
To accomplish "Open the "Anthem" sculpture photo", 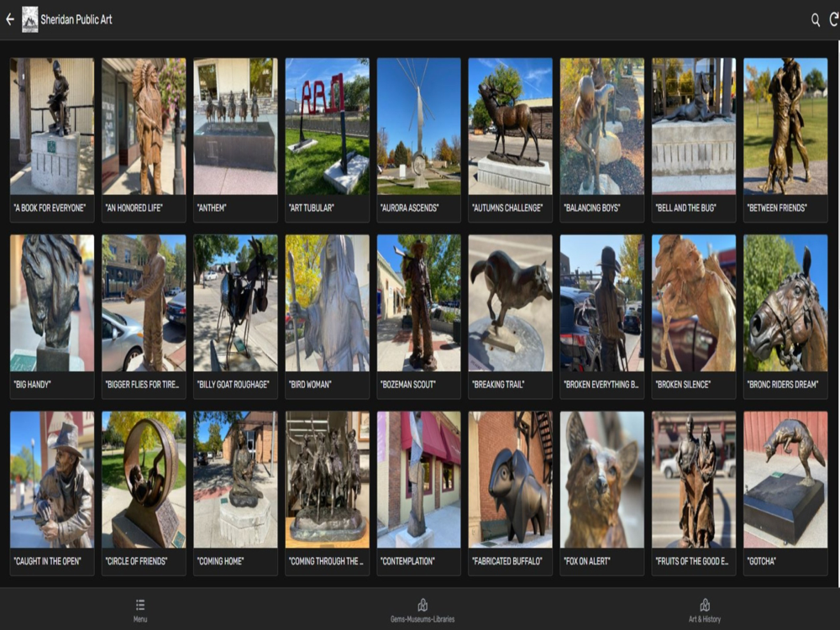I will [x=236, y=127].
